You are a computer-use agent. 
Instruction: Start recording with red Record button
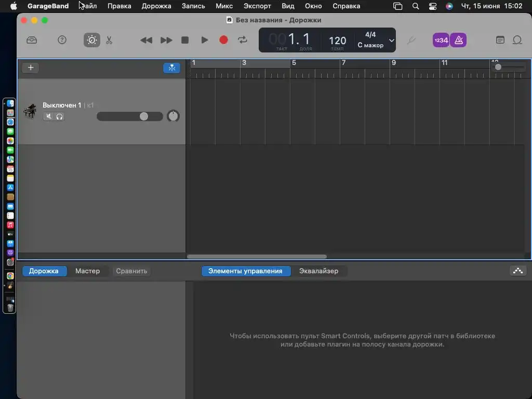[x=223, y=40]
